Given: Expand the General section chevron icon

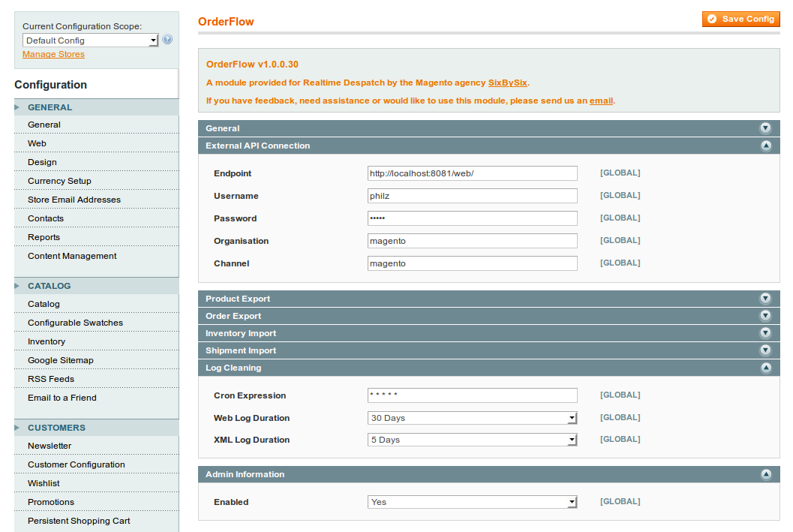Looking at the screenshot, I should pyautogui.click(x=766, y=128).
